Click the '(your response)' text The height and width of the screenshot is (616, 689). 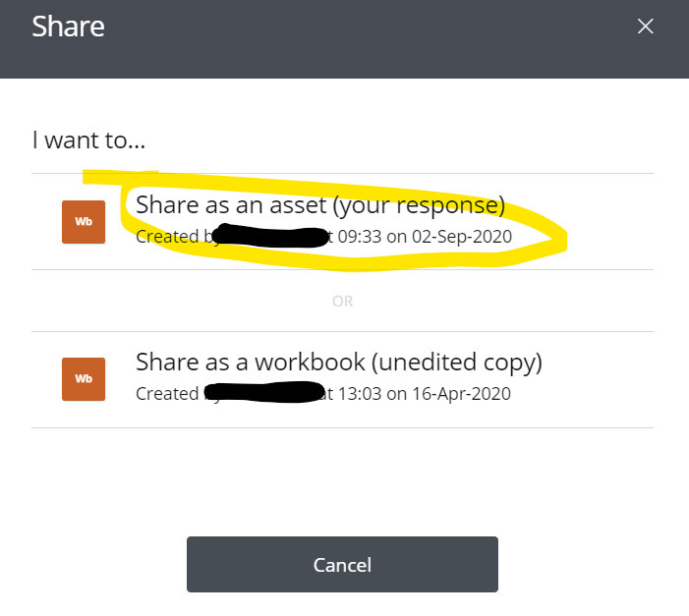[419, 205]
